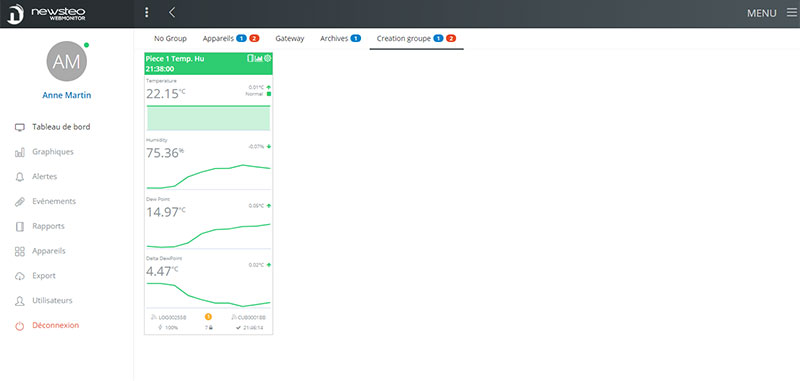Viewport: 800px width, 381px height.
Task: Open the three-dot options in top bar
Action: point(147,13)
